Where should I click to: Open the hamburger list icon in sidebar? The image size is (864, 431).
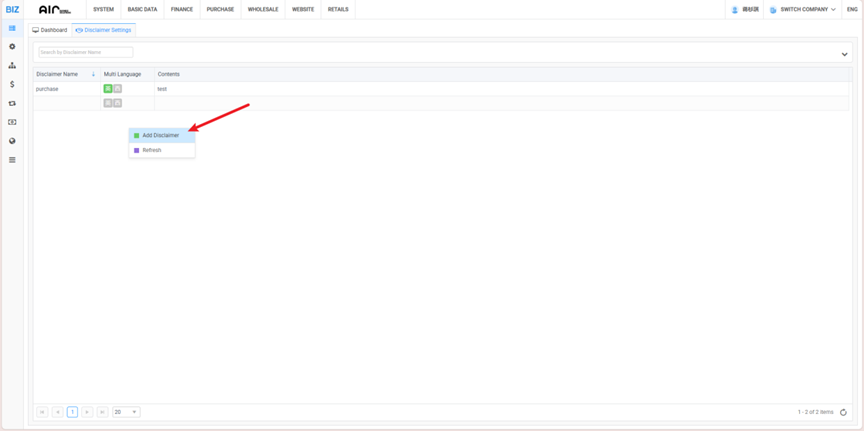click(12, 160)
